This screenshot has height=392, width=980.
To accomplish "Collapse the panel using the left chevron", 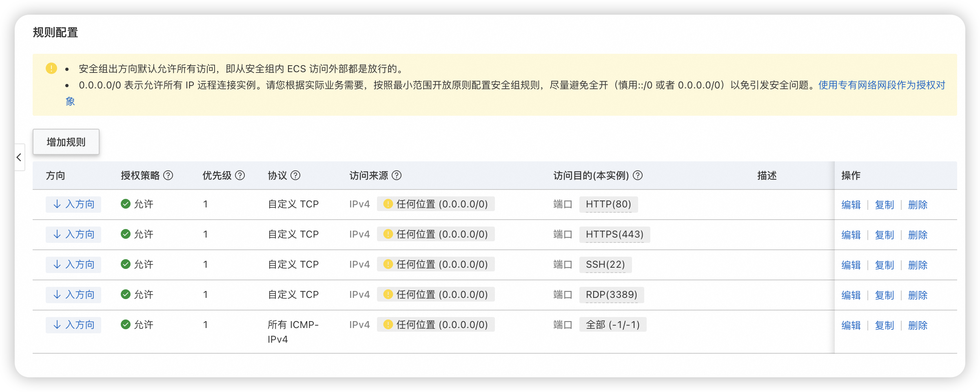I will coord(19,158).
